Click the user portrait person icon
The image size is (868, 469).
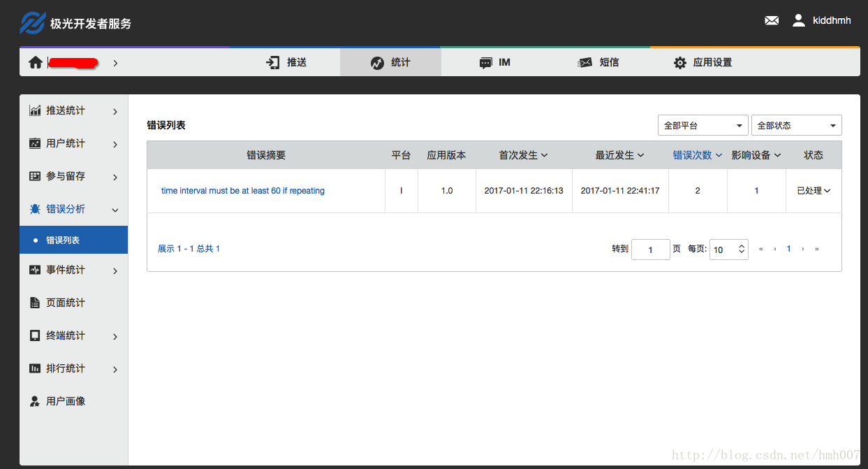(35, 401)
